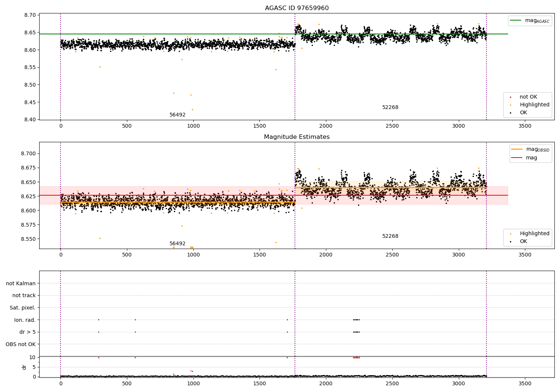Image resolution: width=560 pixels, height=392 pixels.
Task: Click the 8.55 y-axis tick of the top plot
Action: 31,68
